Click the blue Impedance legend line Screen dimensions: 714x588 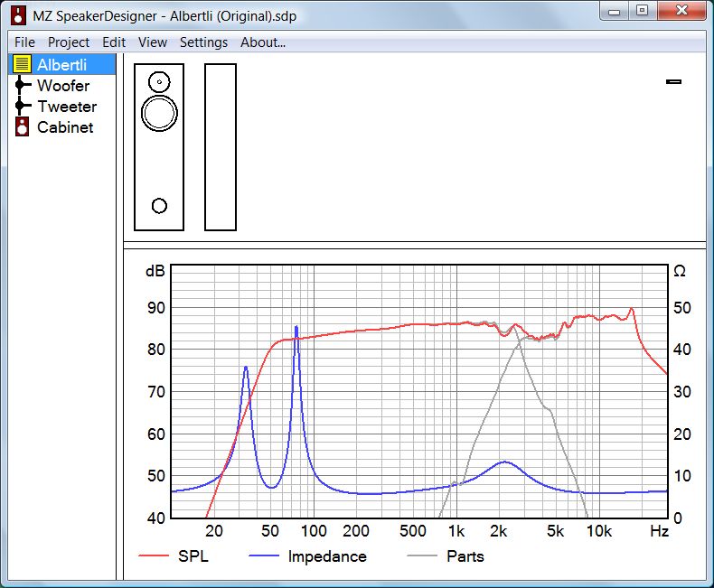pyautogui.click(x=264, y=555)
